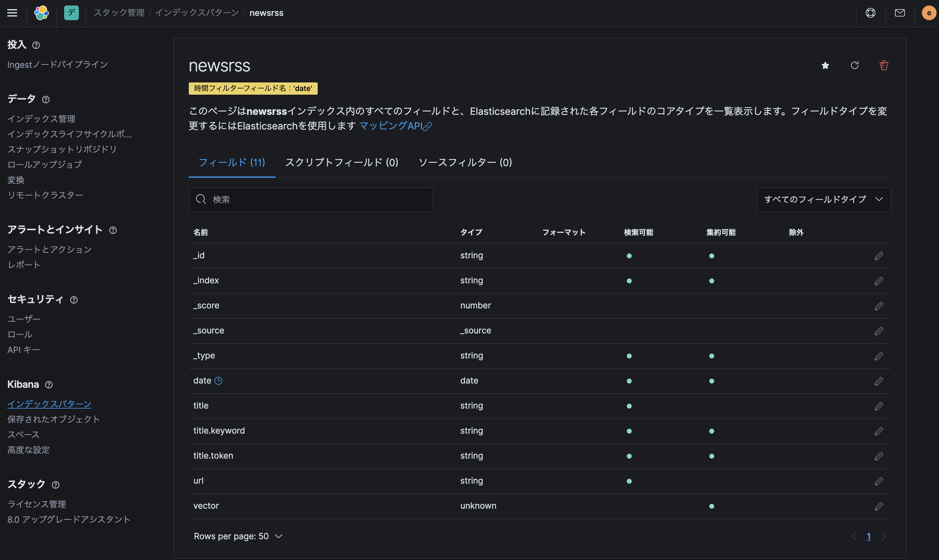Refresh the field list with the reload icon
Screen dimensions: 939x560
[x=855, y=65]
